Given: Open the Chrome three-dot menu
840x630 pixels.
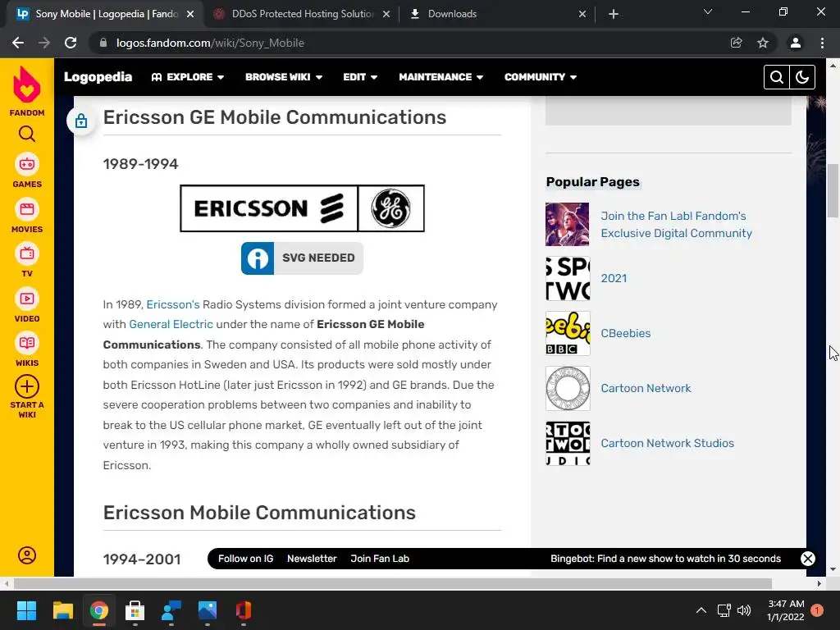Looking at the screenshot, I should [822, 43].
